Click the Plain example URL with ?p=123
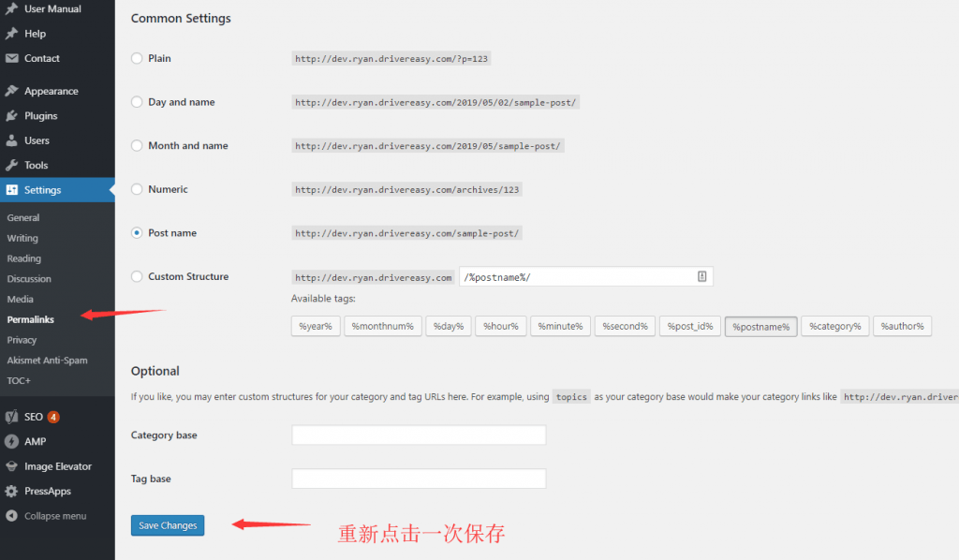This screenshot has width=959, height=560. pyautogui.click(x=391, y=59)
